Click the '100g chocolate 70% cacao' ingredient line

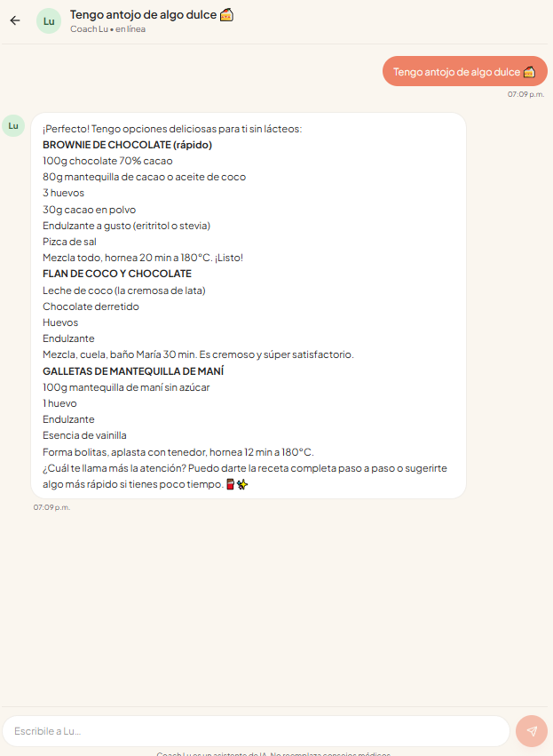107,161
